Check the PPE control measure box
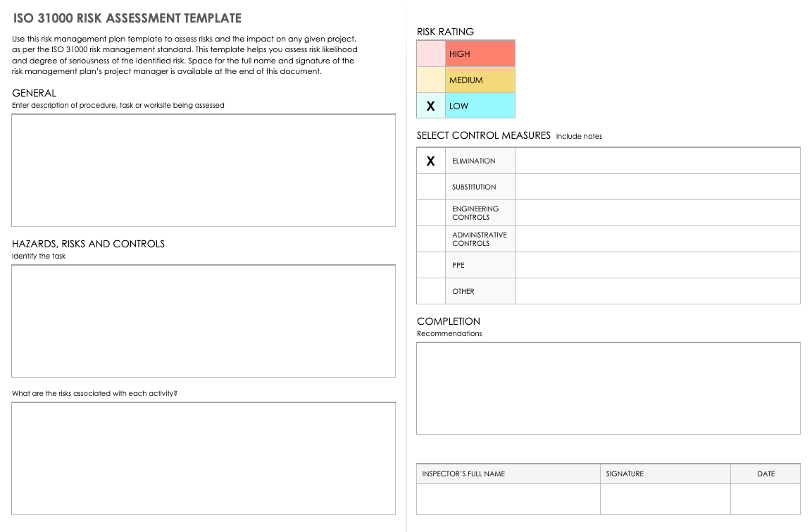812x532 pixels. (x=431, y=265)
